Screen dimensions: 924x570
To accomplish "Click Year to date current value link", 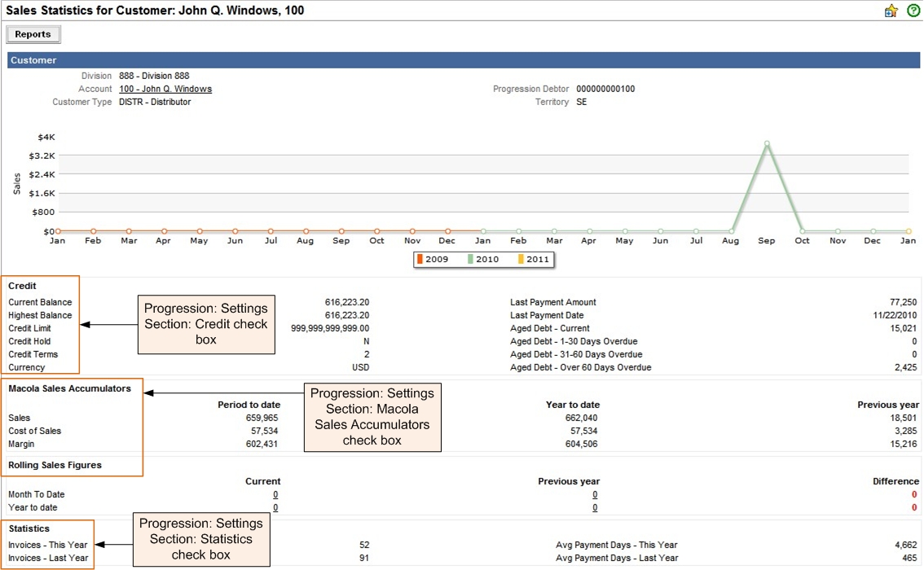I will pos(275,508).
